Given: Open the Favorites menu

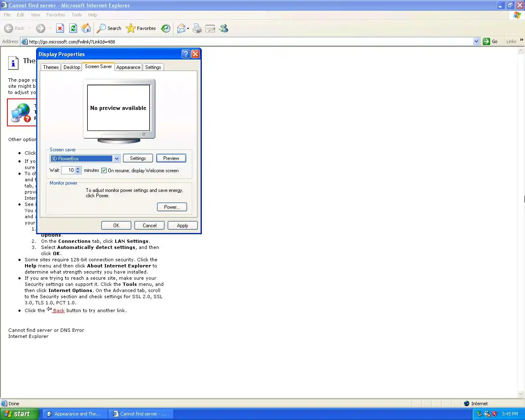Looking at the screenshot, I should (x=56, y=15).
